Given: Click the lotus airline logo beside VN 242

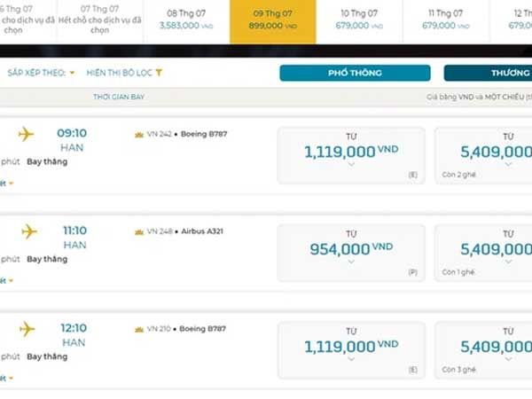Looking at the screenshot, I should (139, 135).
